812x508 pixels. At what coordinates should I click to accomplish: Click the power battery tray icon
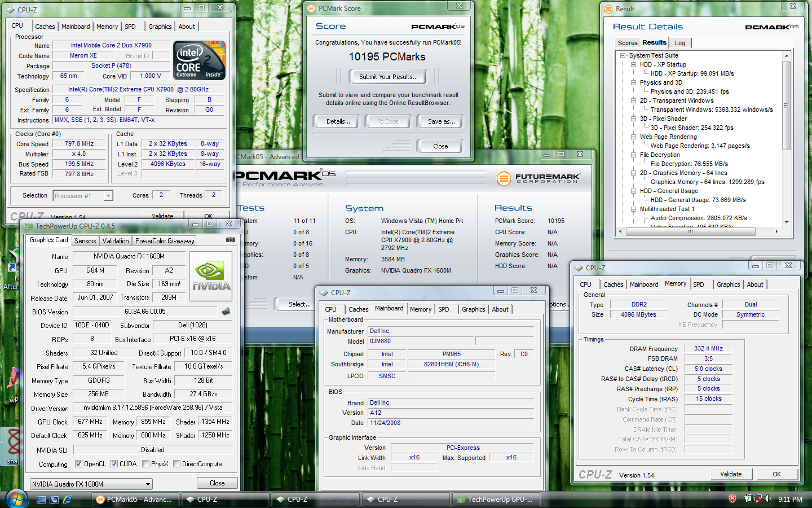point(748,499)
